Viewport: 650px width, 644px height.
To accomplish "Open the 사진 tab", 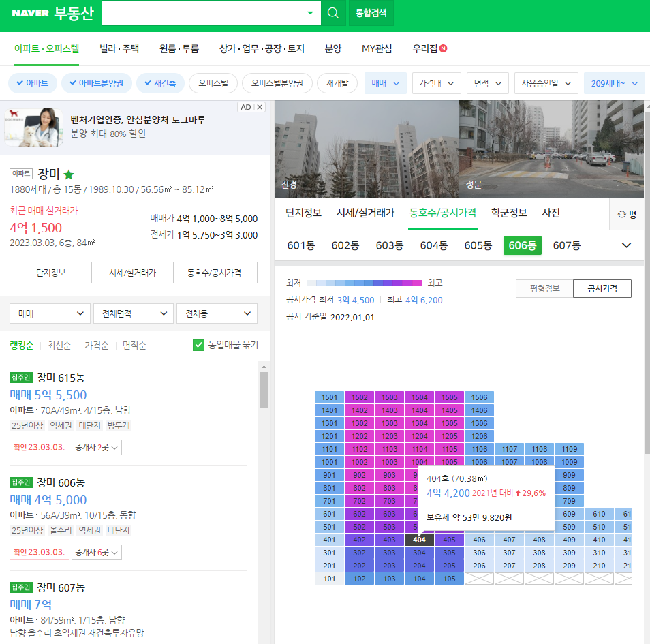I will [x=551, y=213].
